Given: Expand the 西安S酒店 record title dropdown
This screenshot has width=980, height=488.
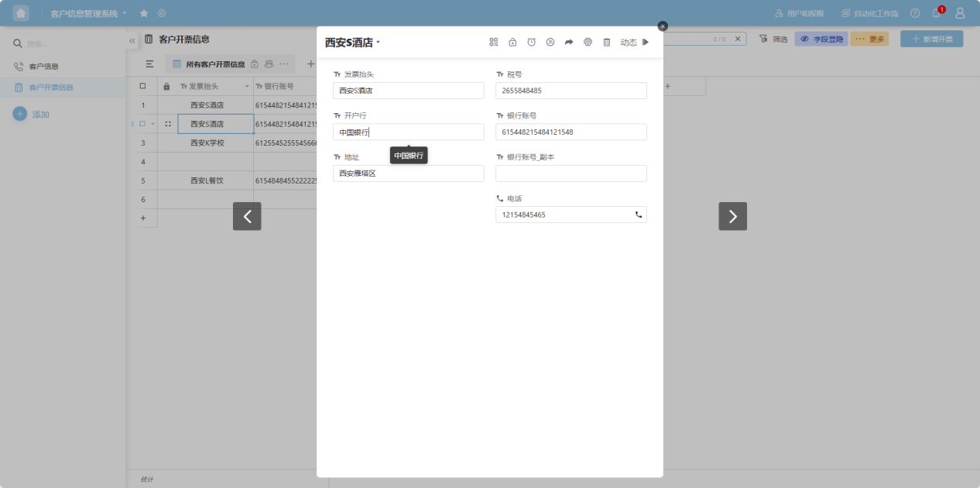Looking at the screenshot, I should coord(379,43).
